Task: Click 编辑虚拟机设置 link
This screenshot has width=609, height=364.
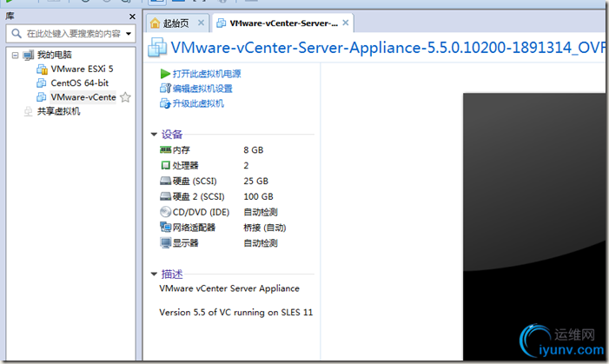Action: tap(202, 89)
